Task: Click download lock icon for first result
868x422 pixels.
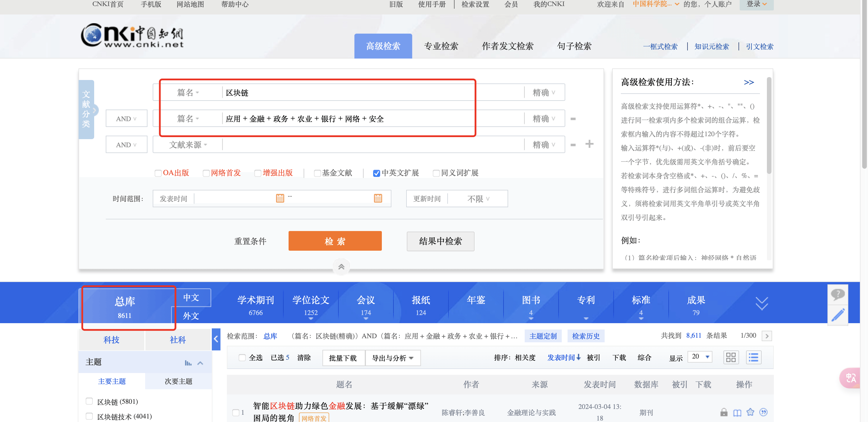Action: 723,412
